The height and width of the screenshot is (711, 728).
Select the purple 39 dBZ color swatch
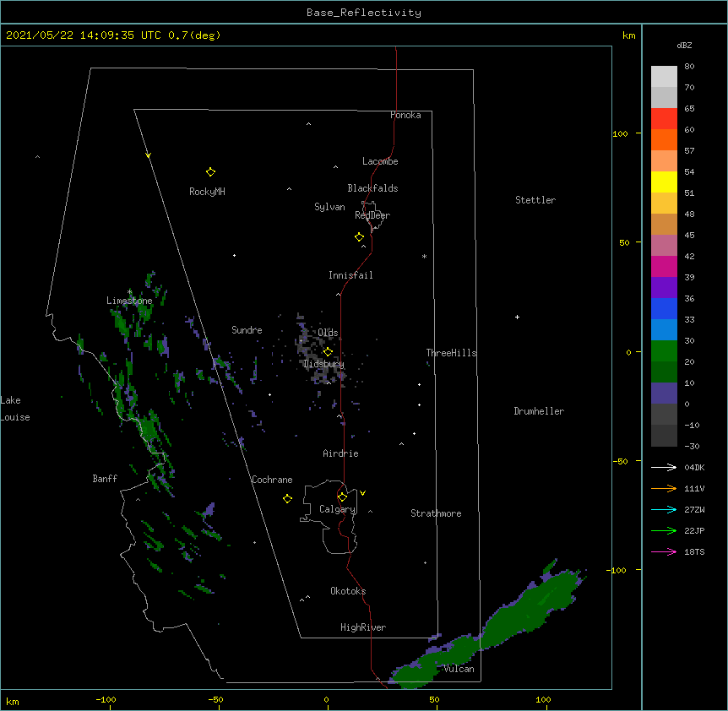pos(664,287)
